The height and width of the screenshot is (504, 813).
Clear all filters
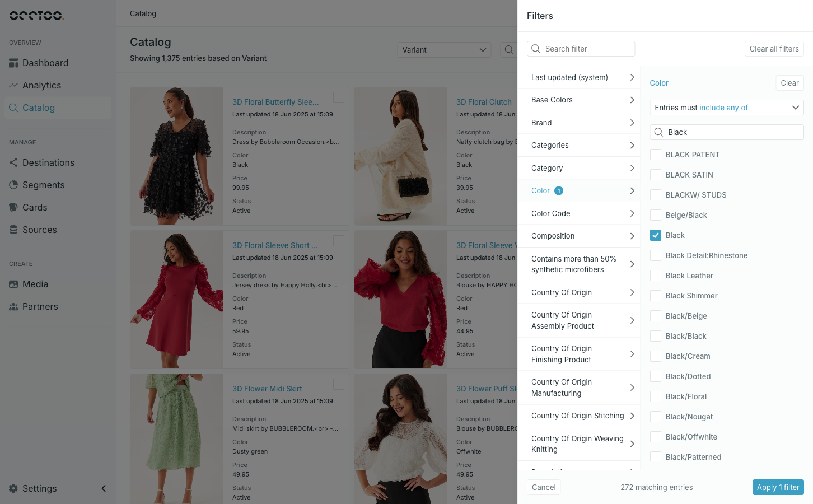coord(774,49)
